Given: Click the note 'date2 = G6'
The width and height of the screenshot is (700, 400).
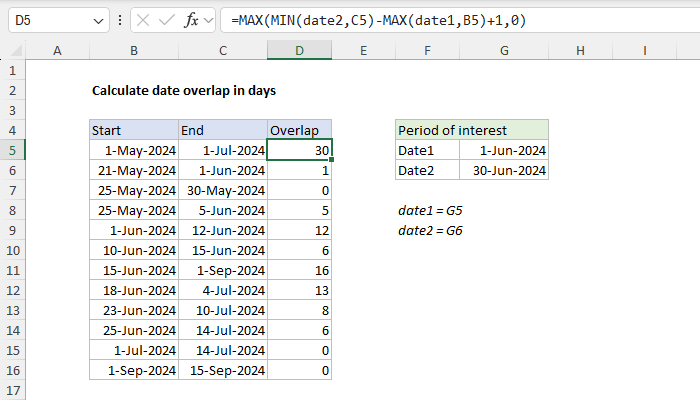Looking at the screenshot, I should point(430,231).
